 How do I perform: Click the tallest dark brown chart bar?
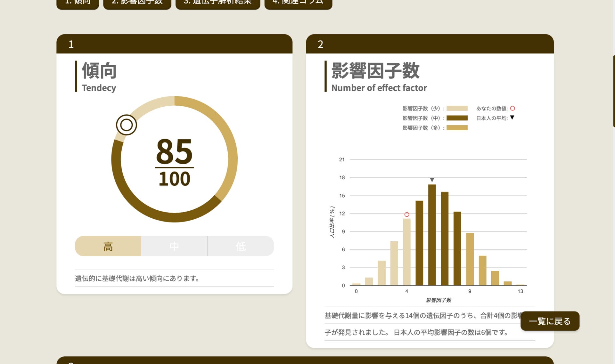(x=432, y=235)
